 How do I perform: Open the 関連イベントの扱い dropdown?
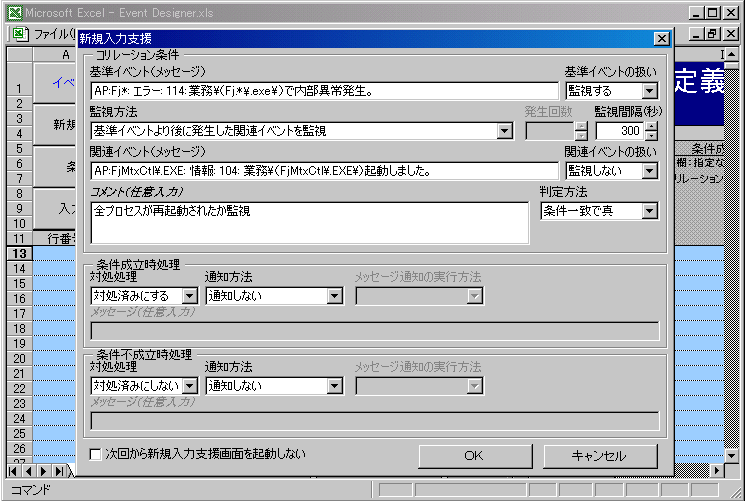[649, 171]
